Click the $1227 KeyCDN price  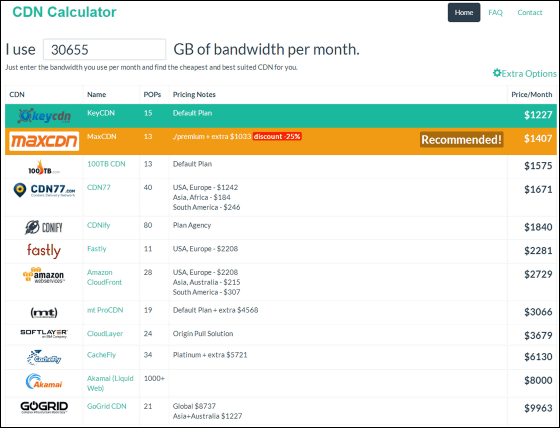(538, 115)
